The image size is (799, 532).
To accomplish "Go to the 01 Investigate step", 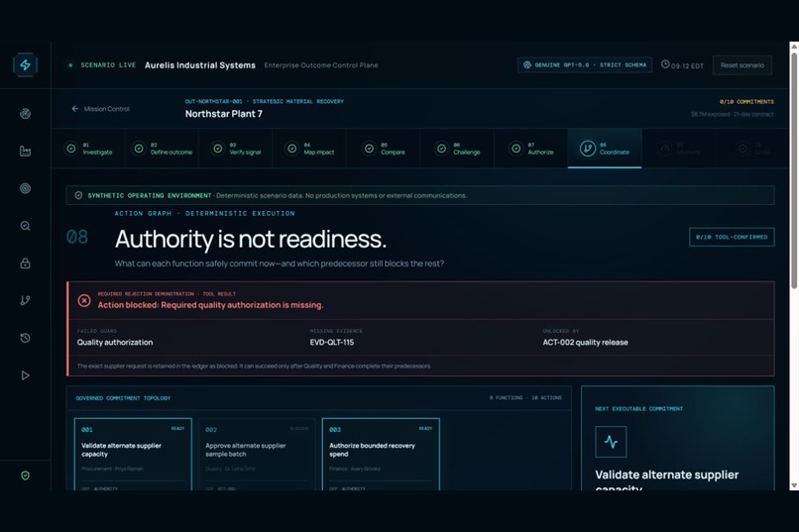I will click(x=88, y=149).
